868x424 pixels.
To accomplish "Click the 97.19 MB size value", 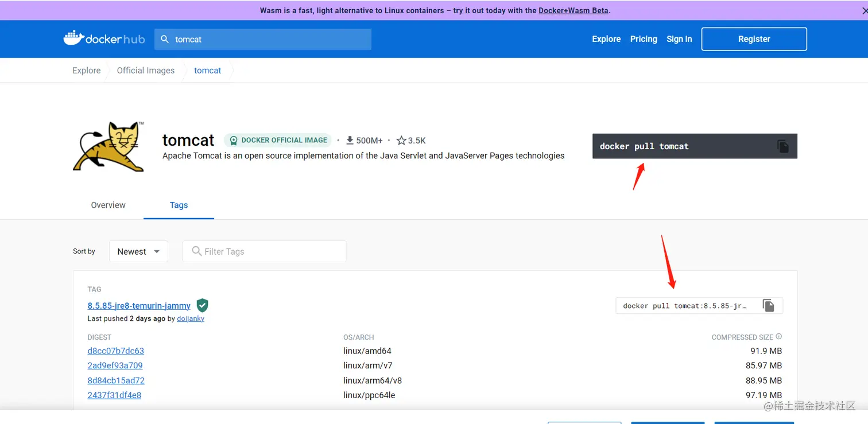I will coord(764,395).
